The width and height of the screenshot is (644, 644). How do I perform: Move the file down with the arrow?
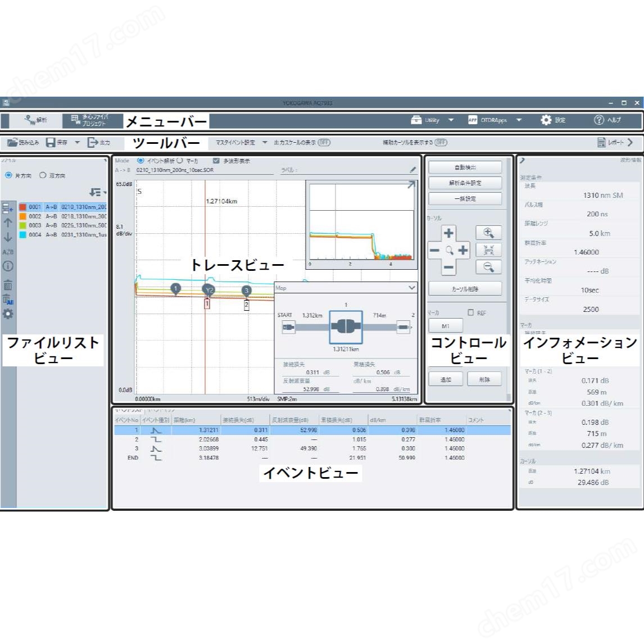coord(8,237)
